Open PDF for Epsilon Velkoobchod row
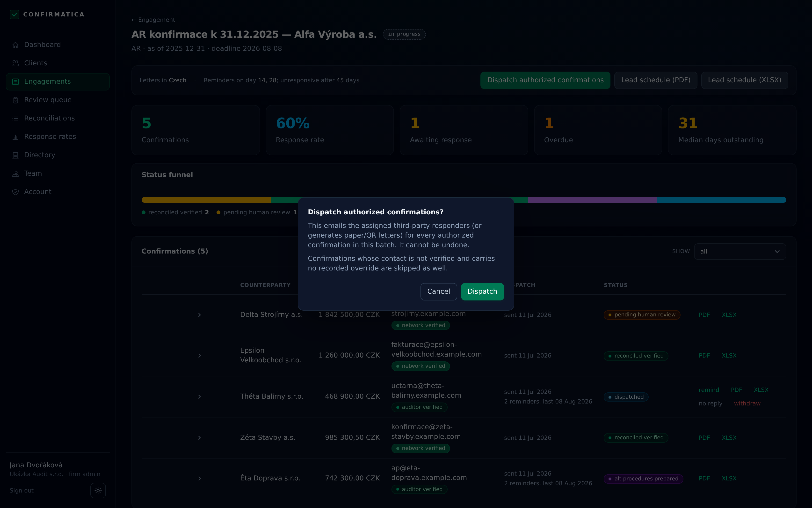Image resolution: width=812 pixels, height=508 pixels. [x=704, y=355]
